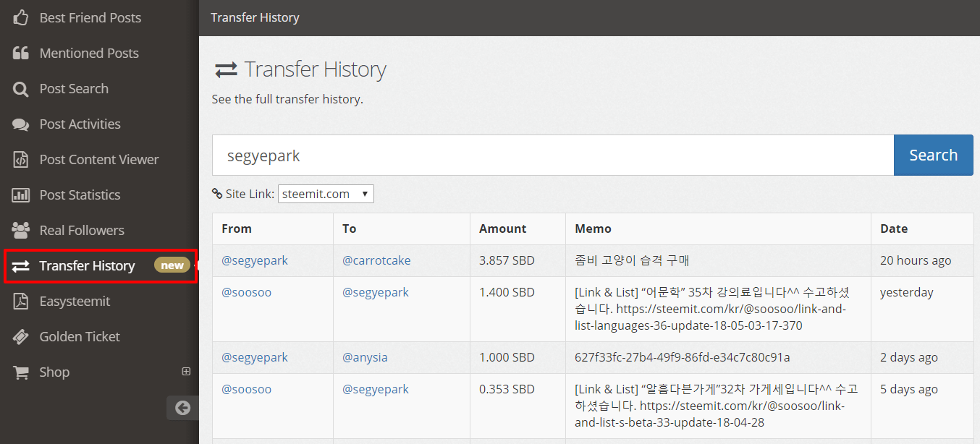Open the steemit.com site link dropdown

(x=326, y=194)
